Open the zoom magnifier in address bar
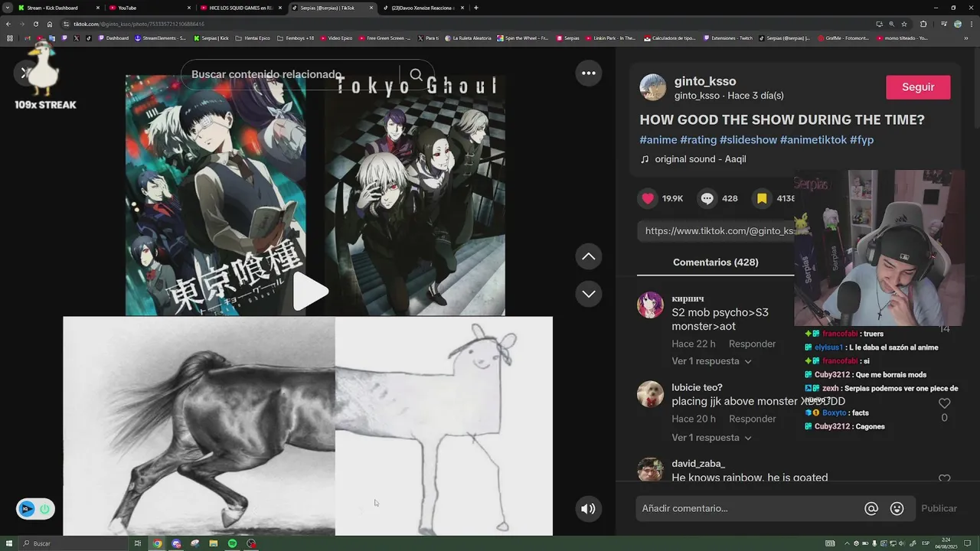Image resolution: width=980 pixels, height=551 pixels. [x=891, y=24]
